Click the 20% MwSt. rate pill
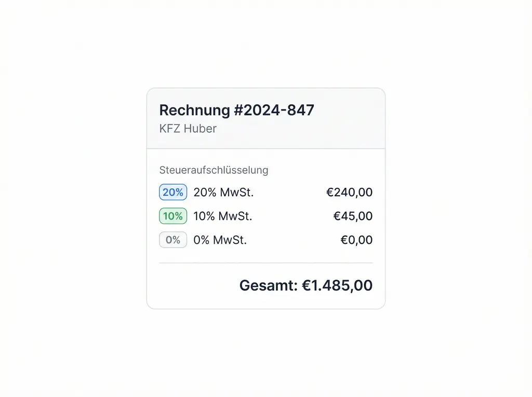This screenshot has width=532, height=397. (x=172, y=192)
